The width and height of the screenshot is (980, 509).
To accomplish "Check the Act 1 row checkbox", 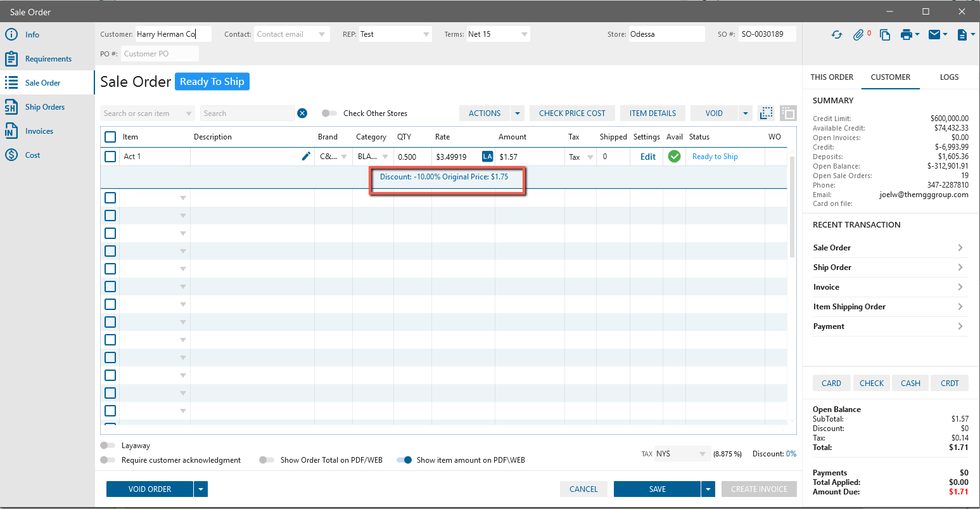I will click(x=110, y=157).
